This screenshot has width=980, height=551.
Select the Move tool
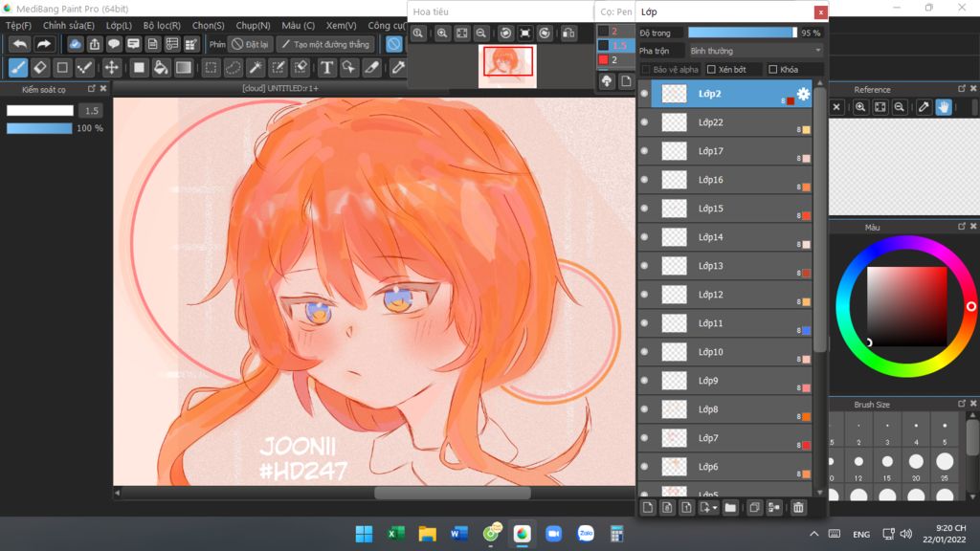tap(111, 68)
